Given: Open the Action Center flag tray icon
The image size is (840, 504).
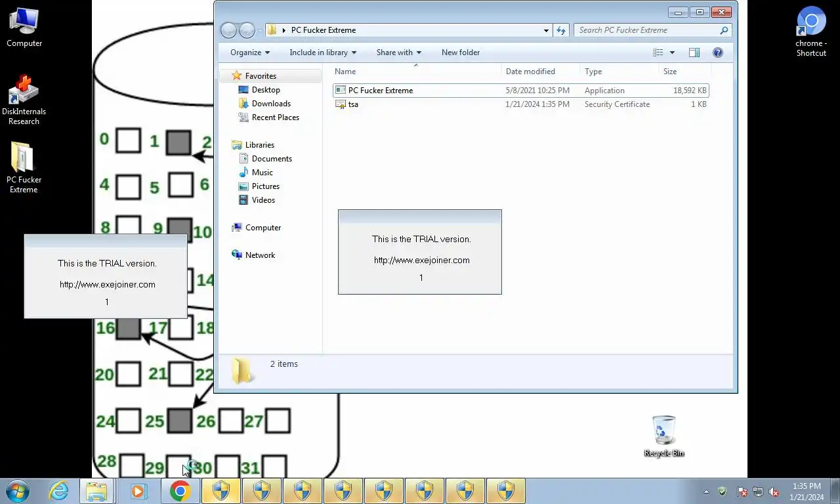Looking at the screenshot, I should click(x=742, y=492).
